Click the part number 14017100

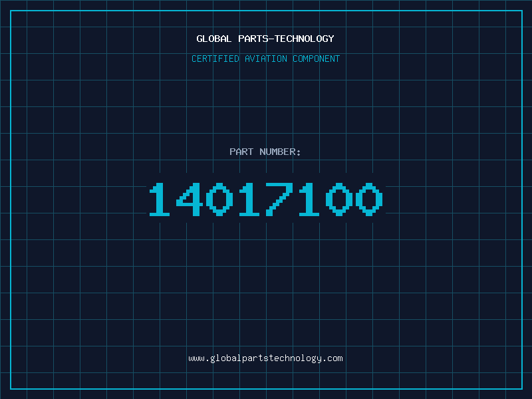[266, 199]
